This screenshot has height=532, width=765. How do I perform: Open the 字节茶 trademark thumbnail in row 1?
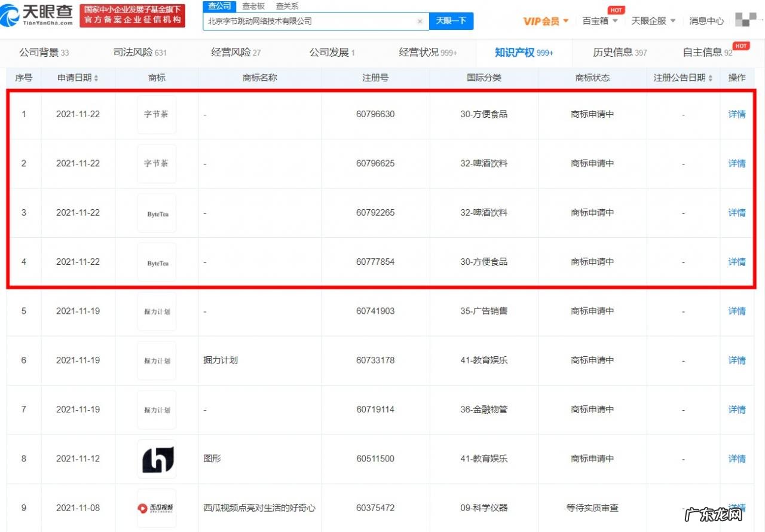click(x=156, y=114)
